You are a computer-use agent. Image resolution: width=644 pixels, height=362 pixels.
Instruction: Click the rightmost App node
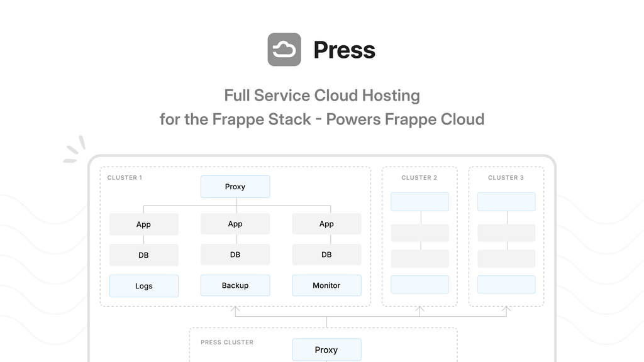click(326, 224)
